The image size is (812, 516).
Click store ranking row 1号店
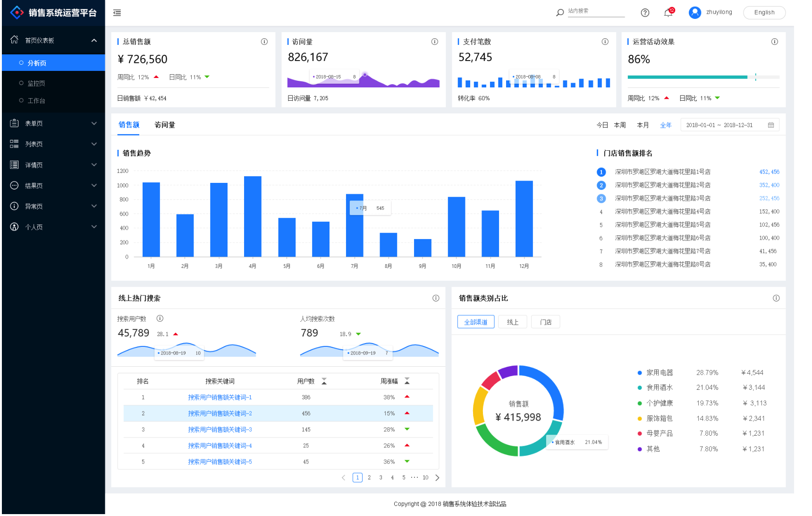point(688,172)
